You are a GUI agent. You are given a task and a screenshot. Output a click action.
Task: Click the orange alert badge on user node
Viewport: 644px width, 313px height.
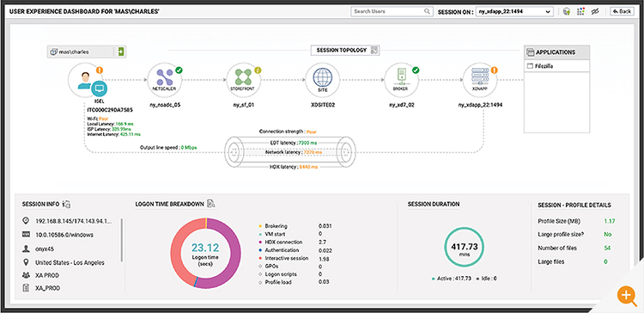click(100, 70)
